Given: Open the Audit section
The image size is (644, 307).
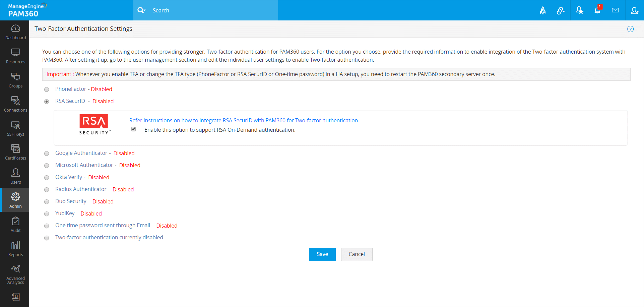Looking at the screenshot, I should [15, 225].
